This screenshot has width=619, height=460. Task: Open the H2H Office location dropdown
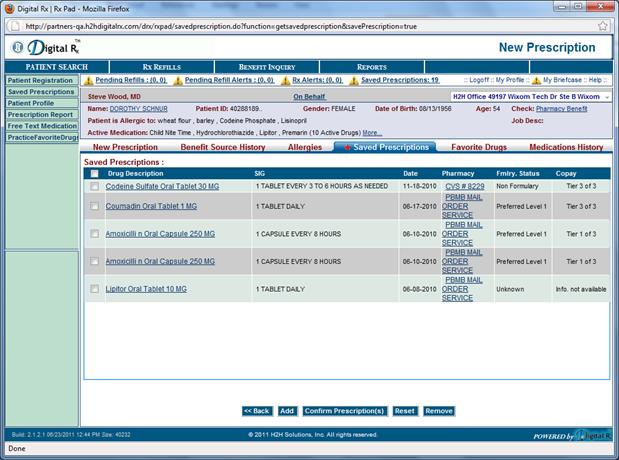point(604,96)
